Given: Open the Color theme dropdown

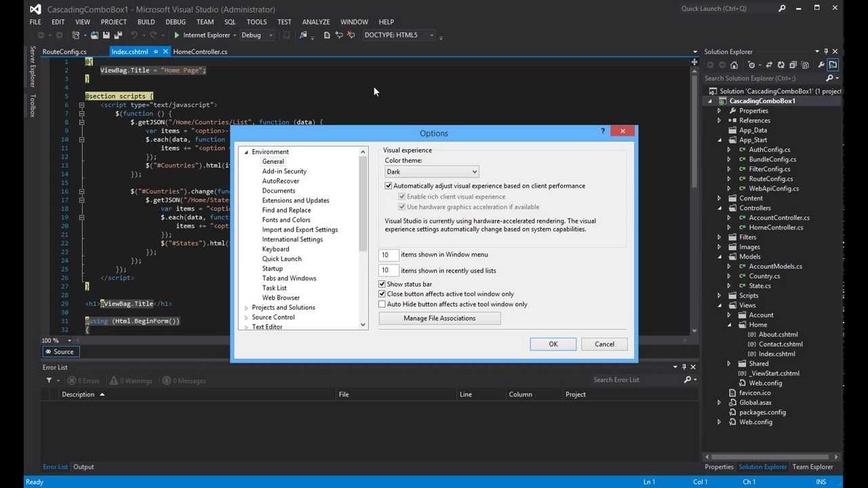Looking at the screenshot, I should 432,171.
